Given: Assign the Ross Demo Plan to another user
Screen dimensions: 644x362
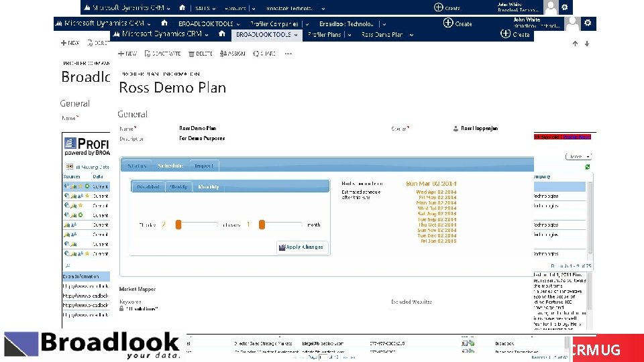Looking at the screenshot, I should coord(232,54).
